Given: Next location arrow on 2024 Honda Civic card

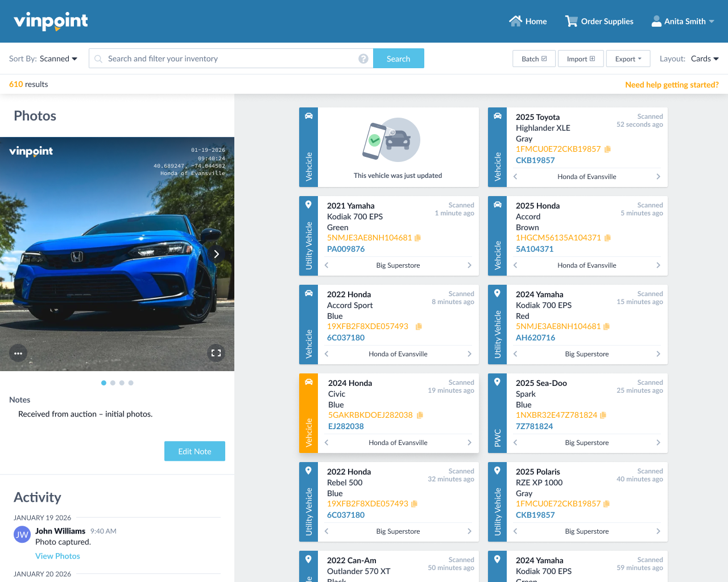Looking at the screenshot, I should pyautogui.click(x=469, y=443).
